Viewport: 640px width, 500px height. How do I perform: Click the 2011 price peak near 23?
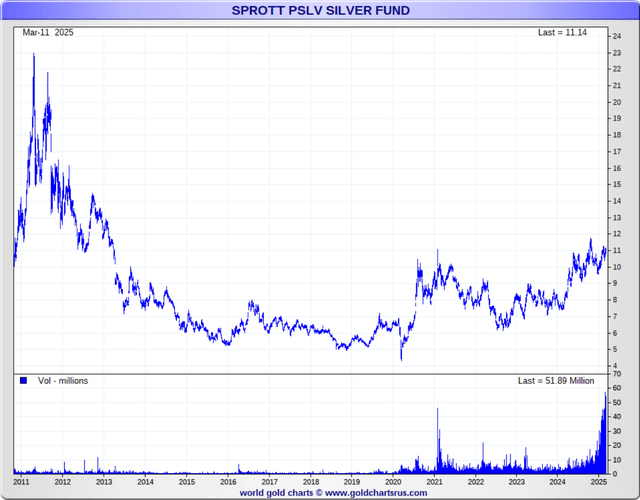click(x=34, y=55)
